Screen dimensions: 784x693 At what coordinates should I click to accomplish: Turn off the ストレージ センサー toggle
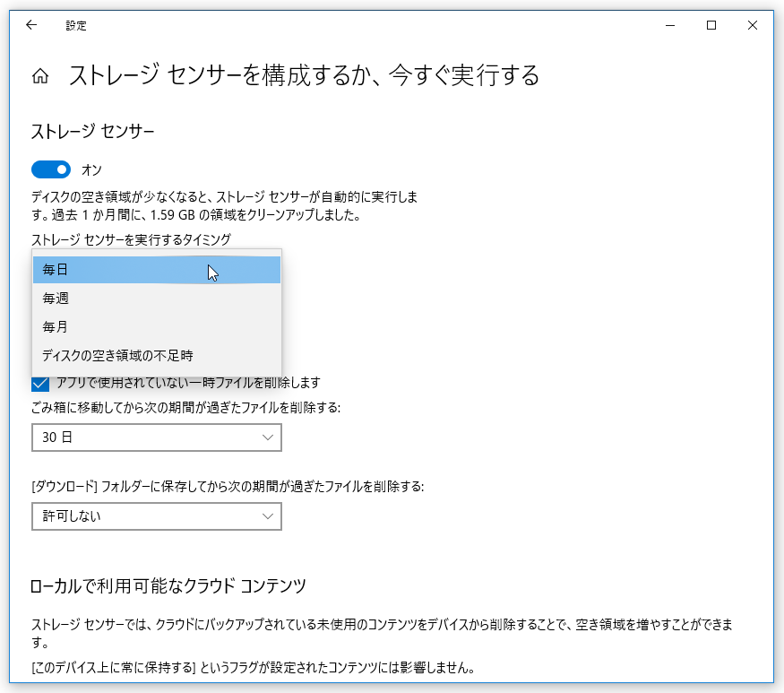click(x=51, y=169)
